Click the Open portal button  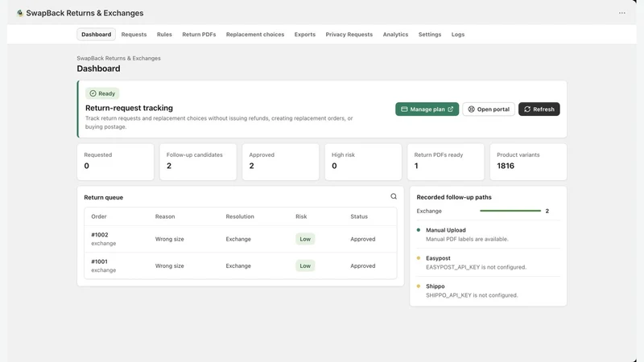489,109
